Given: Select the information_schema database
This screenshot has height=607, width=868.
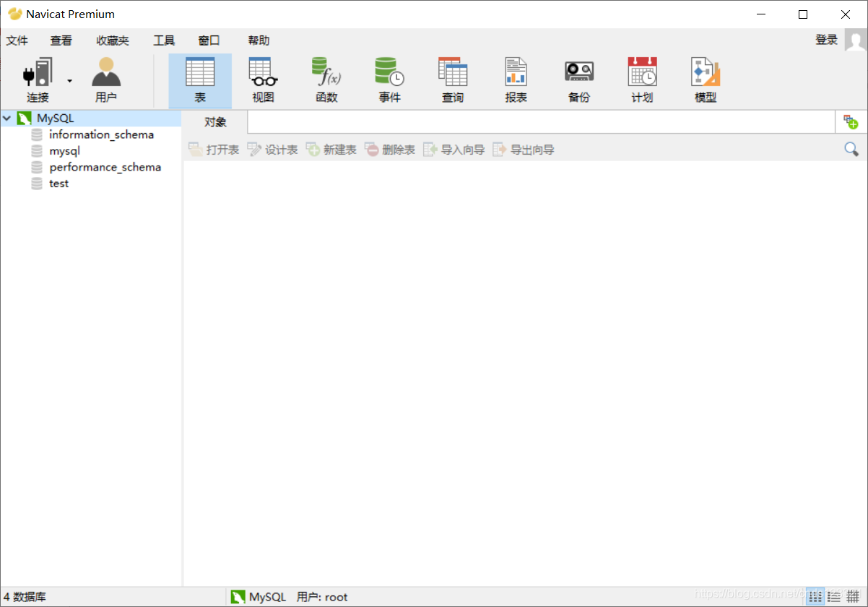Looking at the screenshot, I should pos(102,134).
